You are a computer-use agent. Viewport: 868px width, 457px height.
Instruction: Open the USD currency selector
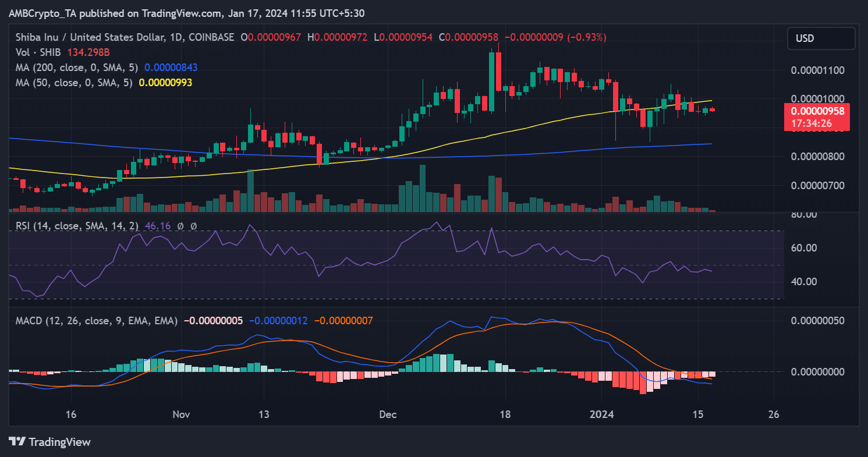click(x=821, y=38)
